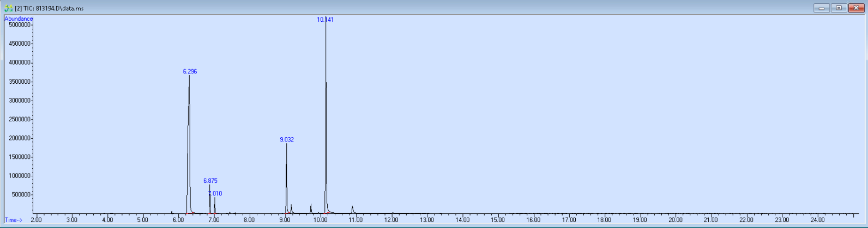Click the Time--> x-axis label

click(14, 220)
